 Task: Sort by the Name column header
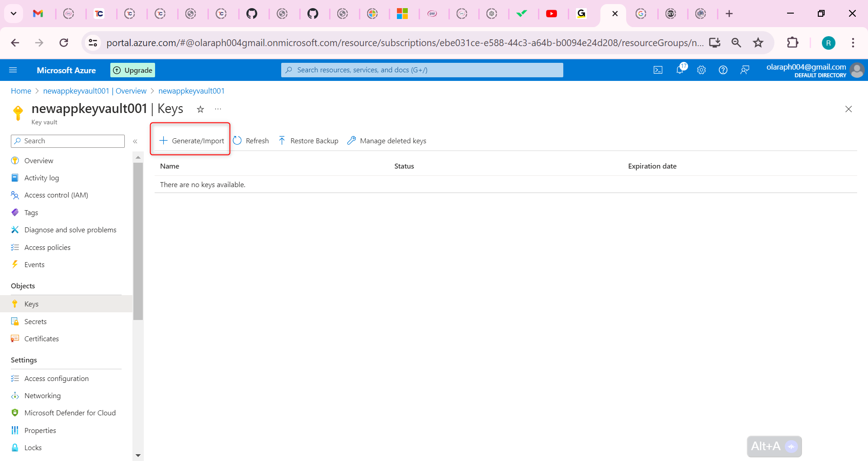coord(170,166)
